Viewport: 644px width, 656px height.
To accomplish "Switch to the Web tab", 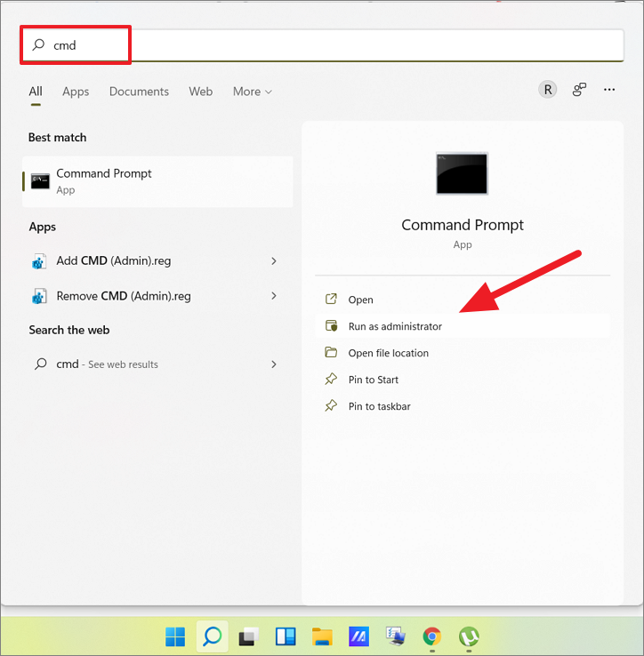I will tap(200, 92).
